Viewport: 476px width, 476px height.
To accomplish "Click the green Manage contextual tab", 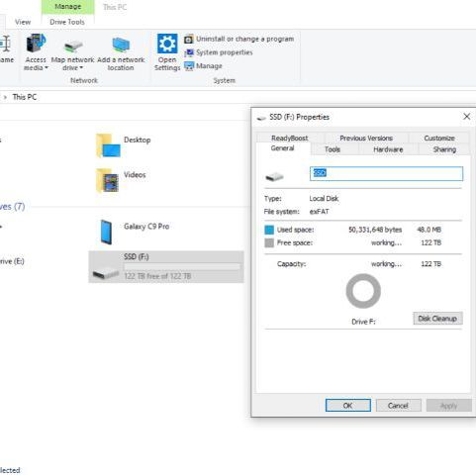I will point(68,7).
